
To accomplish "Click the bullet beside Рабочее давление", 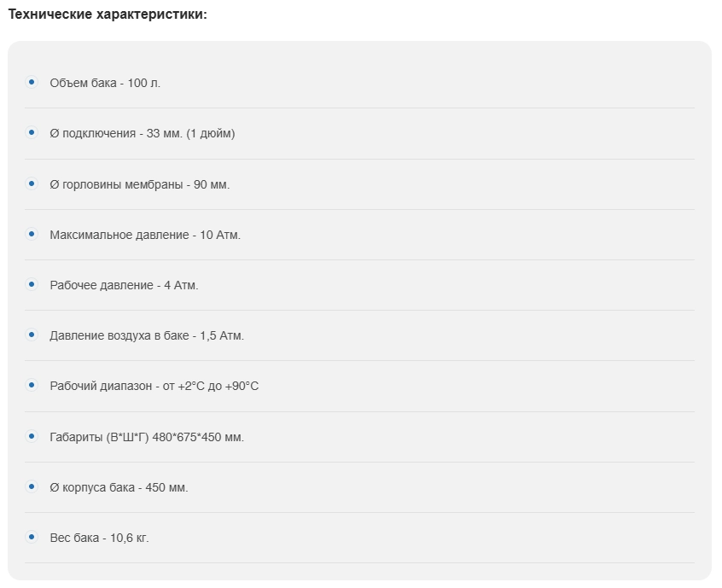I will 32,284.
